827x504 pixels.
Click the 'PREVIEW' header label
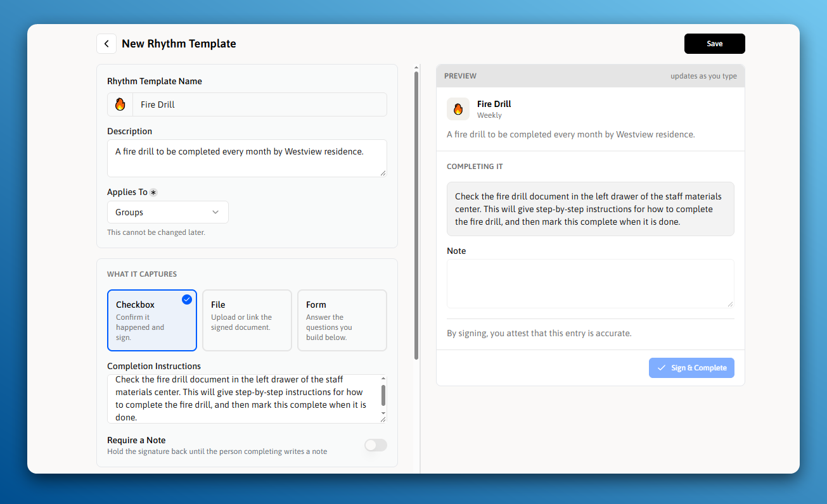coord(460,76)
